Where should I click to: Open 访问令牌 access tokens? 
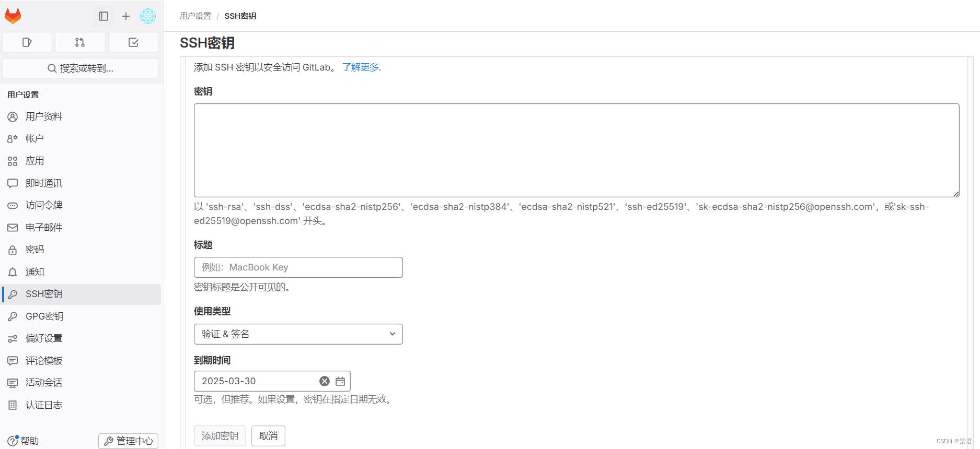coord(82,205)
